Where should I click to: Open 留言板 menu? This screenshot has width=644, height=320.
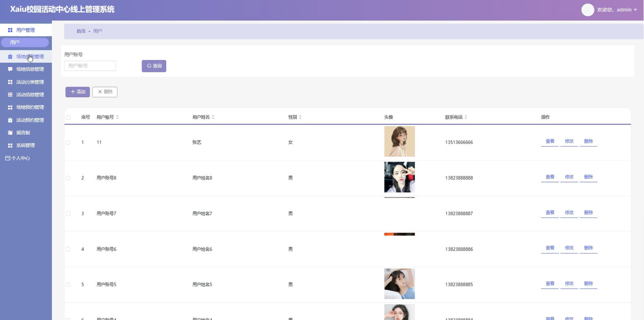(26, 133)
